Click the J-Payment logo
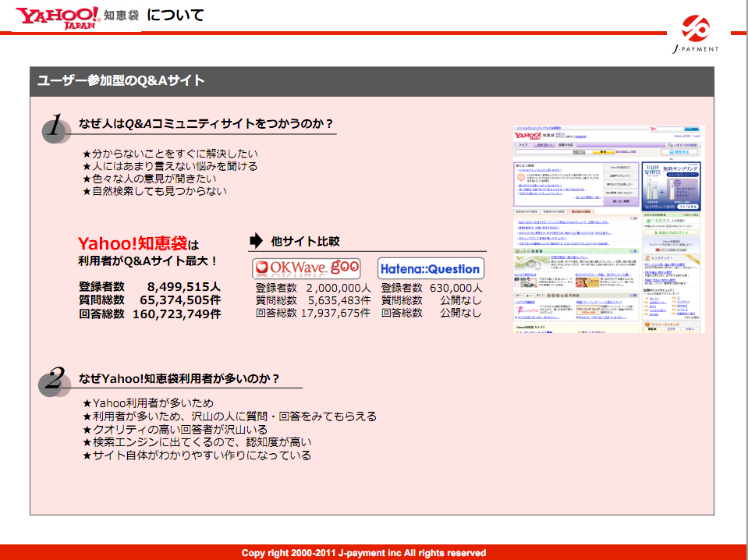The width and height of the screenshot is (748, 560). [x=695, y=35]
